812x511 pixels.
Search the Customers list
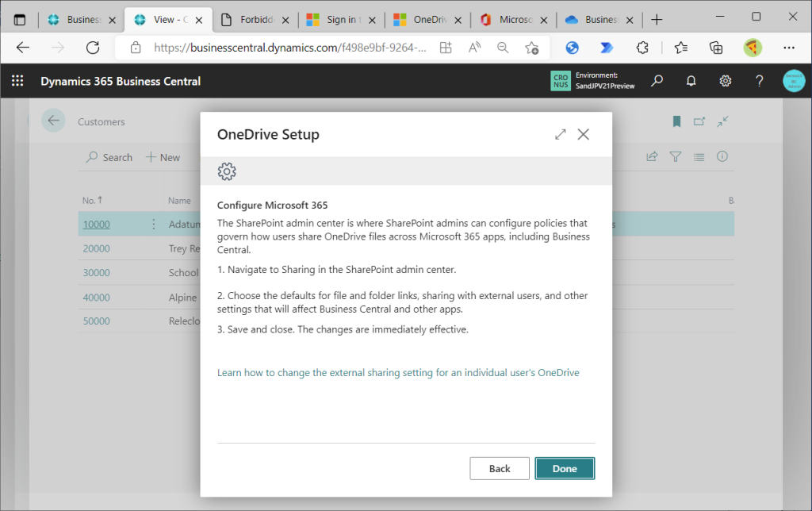coord(109,157)
